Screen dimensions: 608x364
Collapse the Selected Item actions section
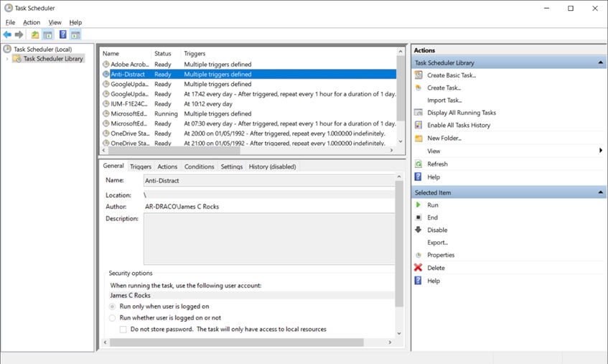click(x=600, y=192)
